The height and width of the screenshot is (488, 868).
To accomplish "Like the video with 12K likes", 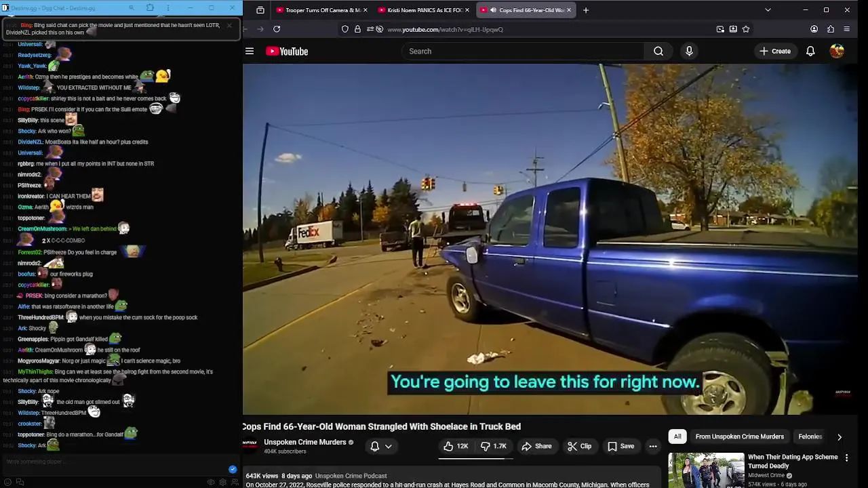I will click(456, 446).
